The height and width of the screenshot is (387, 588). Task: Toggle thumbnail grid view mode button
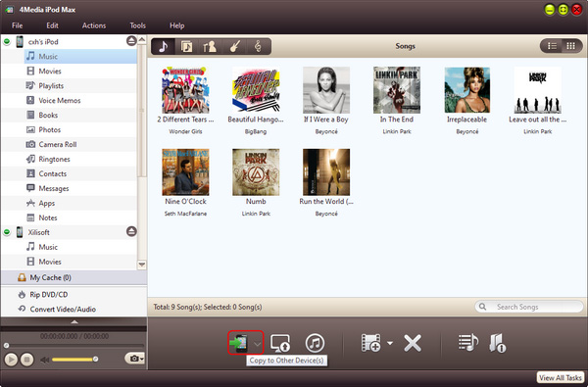coord(571,46)
